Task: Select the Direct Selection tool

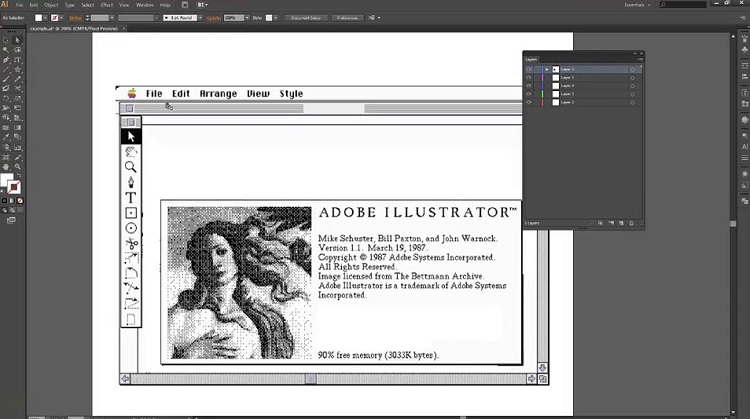Action: 18,40
